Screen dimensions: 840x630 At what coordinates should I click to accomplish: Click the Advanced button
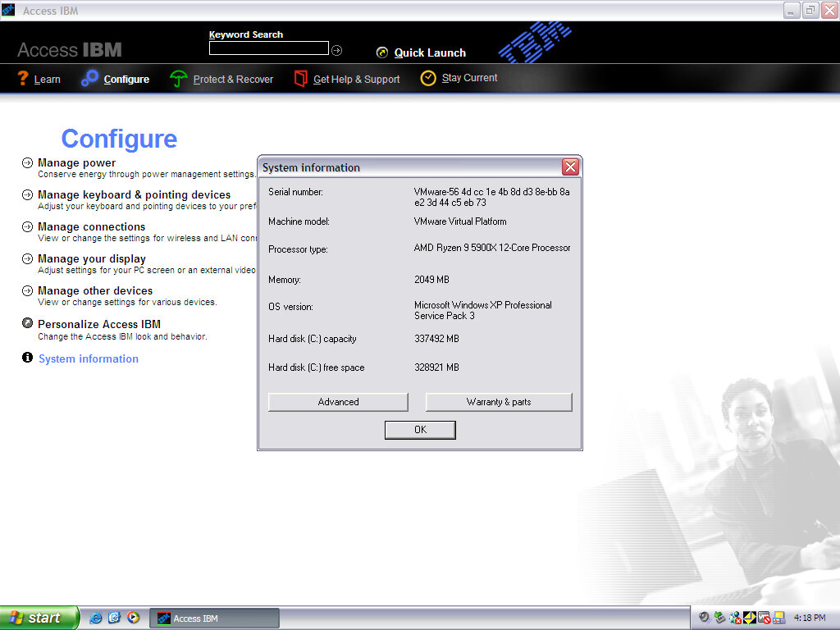click(x=338, y=402)
